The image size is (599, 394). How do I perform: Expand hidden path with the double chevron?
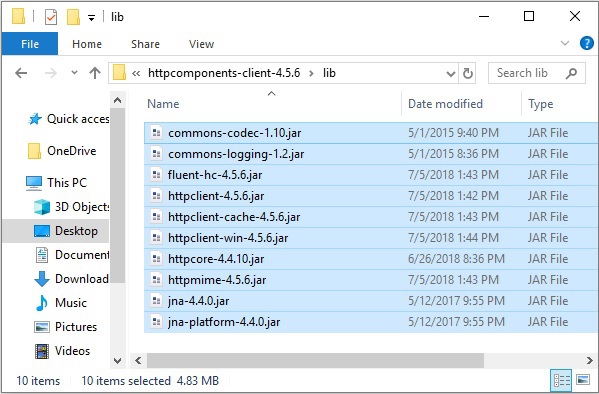[136, 73]
